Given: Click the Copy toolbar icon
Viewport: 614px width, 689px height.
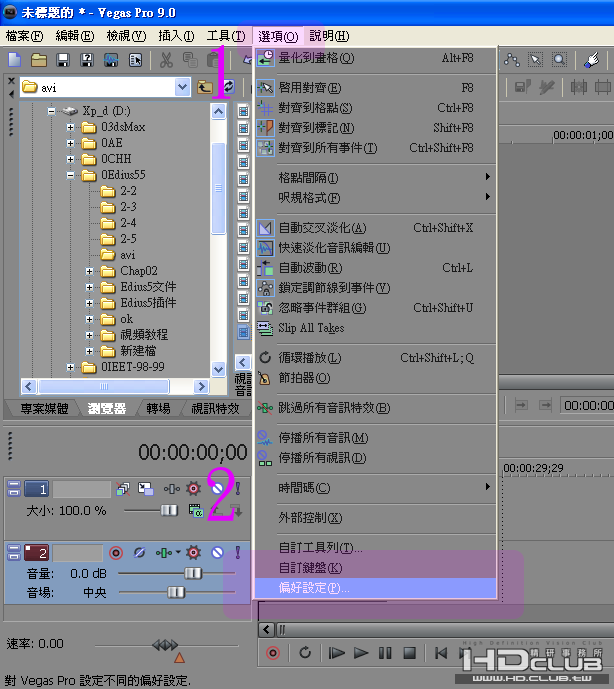Looking at the screenshot, I should click(x=190, y=60).
